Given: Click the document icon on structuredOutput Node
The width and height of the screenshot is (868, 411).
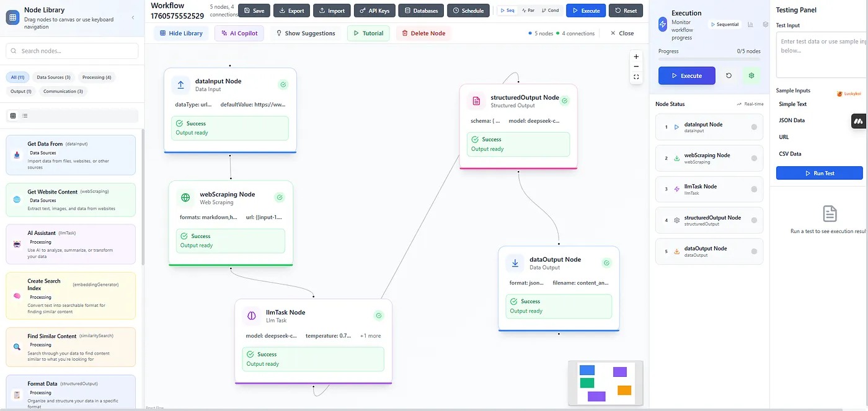Looking at the screenshot, I should (x=476, y=100).
